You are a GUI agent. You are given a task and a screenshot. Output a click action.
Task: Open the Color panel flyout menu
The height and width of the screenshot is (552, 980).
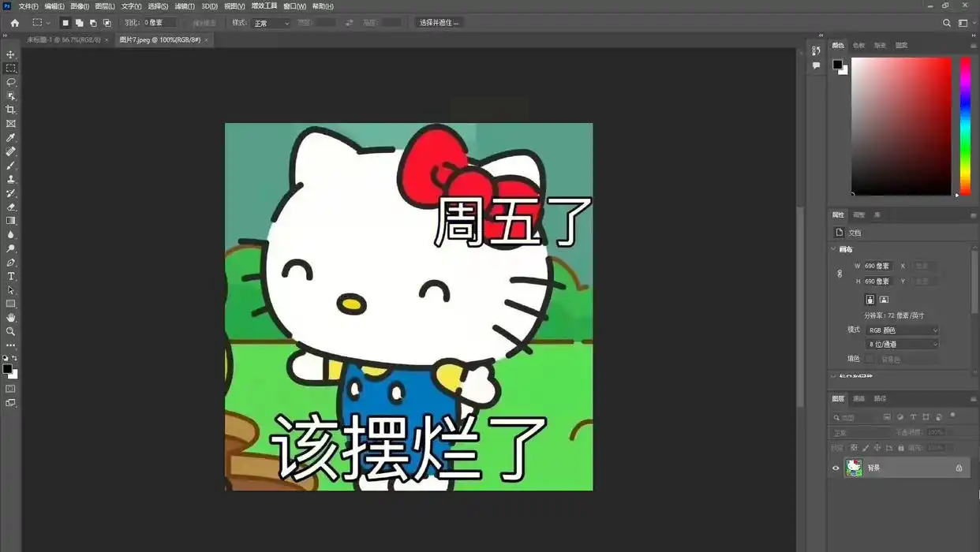(973, 46)
